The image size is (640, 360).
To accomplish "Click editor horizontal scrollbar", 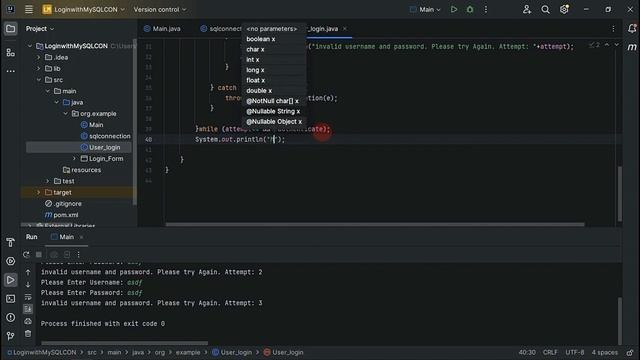I will 375,224.
